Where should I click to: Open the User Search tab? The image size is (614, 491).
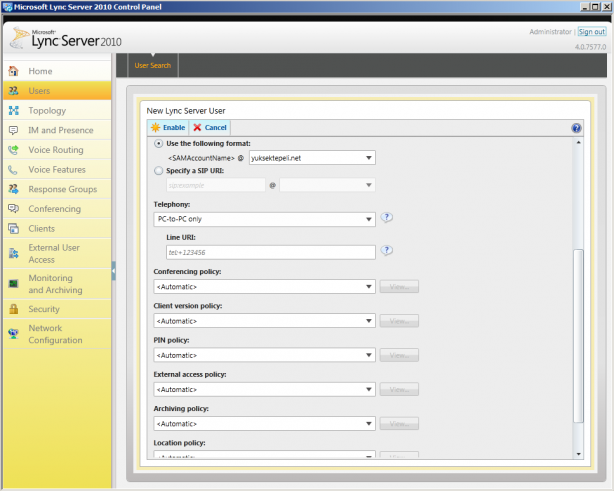pos(153,65)
